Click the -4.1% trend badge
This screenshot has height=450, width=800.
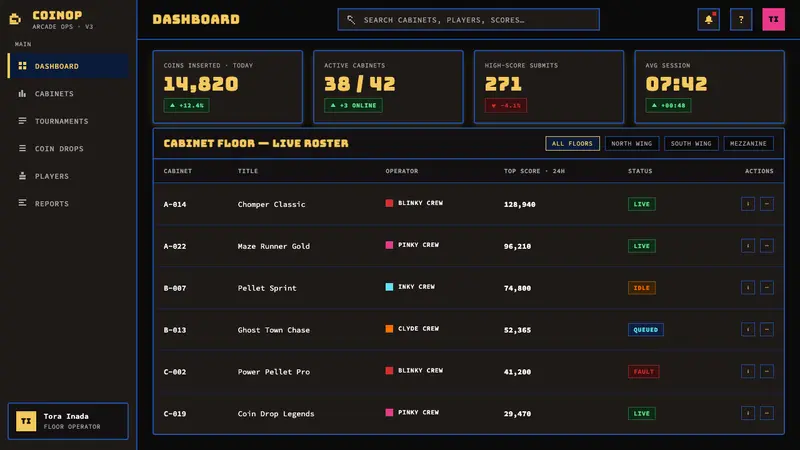506,106
